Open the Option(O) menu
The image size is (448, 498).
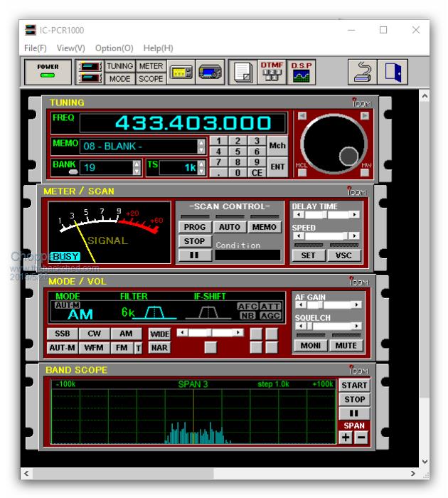114,48
